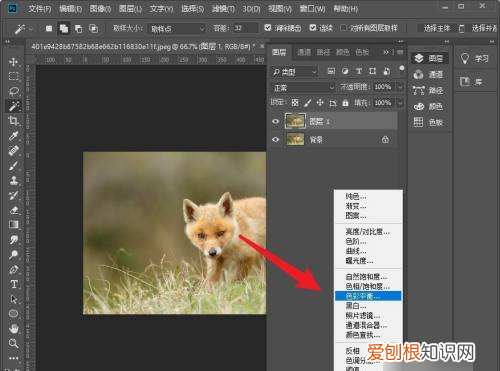Open the extra tools (three dots) button
Screen dimensions: 500x371
tap(13, 358)
